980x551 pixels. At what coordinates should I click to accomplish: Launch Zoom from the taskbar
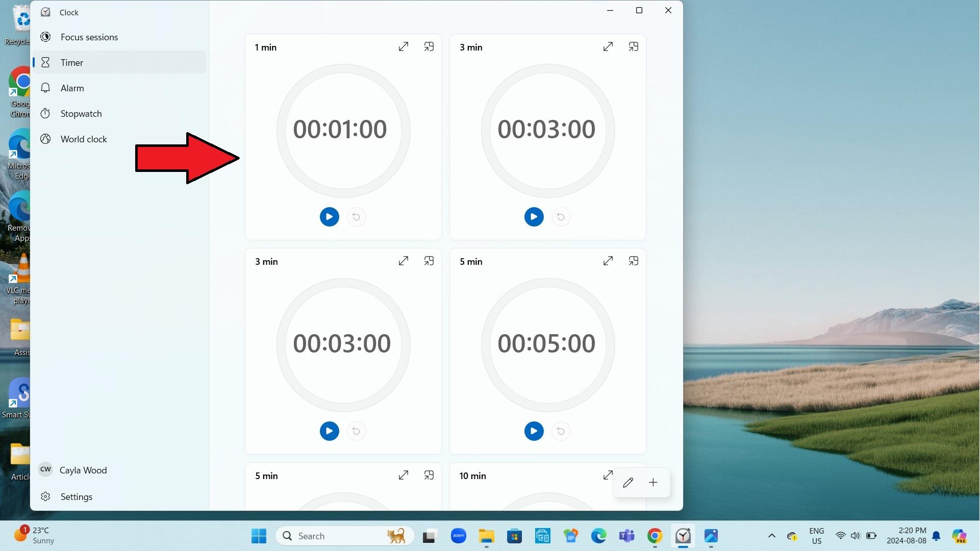coord(459,536)
